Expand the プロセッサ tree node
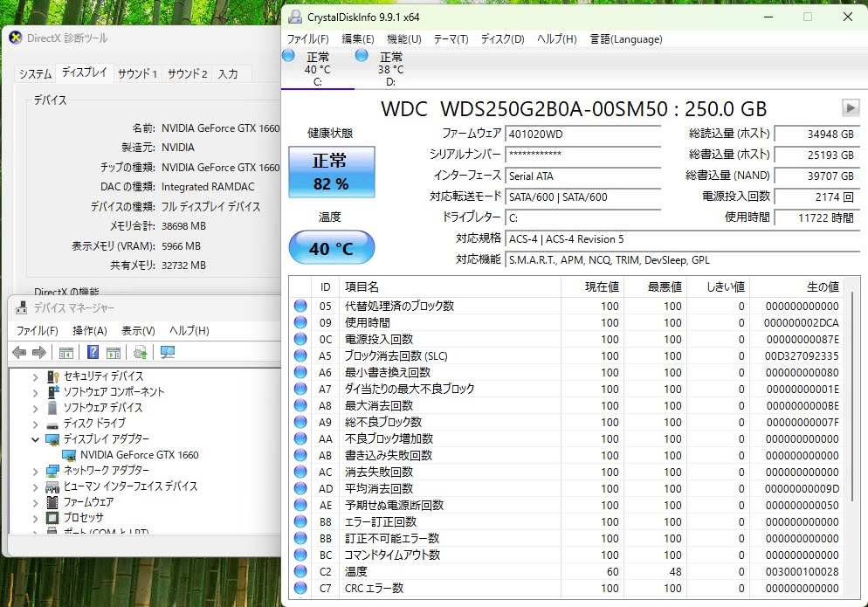 point(36,519)
